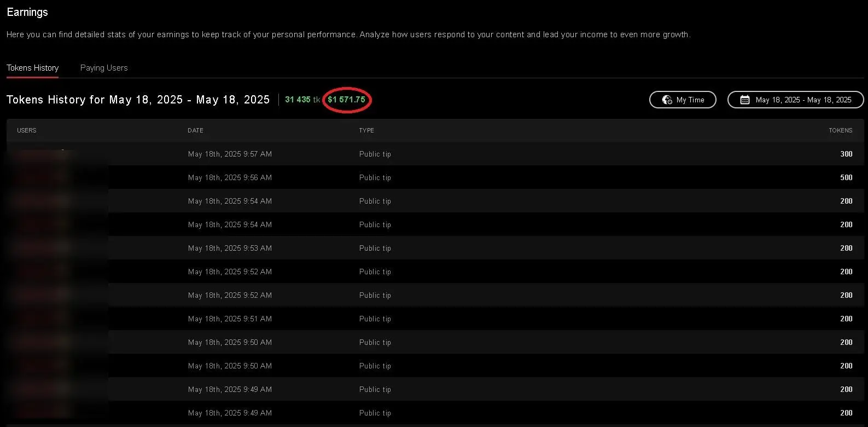The width and height of the screenshot is (868, 427).
Task: Click the 300 token amount
Action: 846,154
